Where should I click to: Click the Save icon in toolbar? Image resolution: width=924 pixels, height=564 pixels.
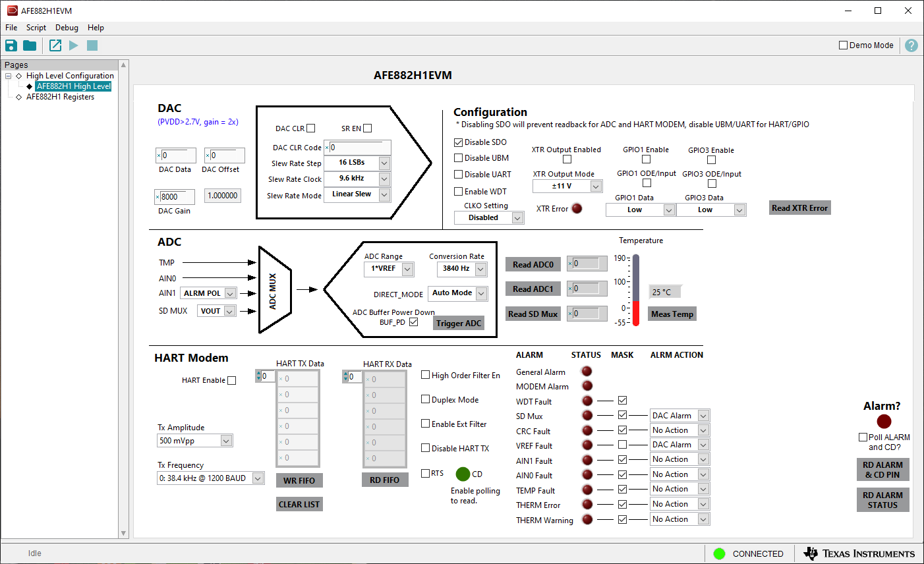click(x=11, y=45)
